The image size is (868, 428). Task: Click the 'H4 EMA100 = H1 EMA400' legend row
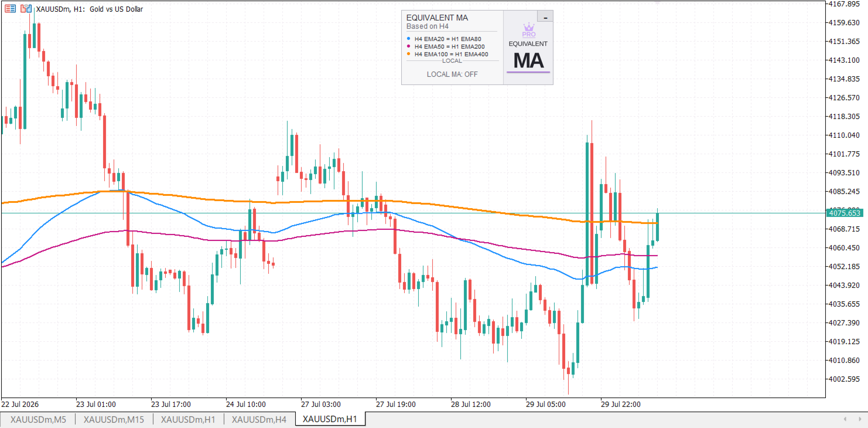(451, 54)
